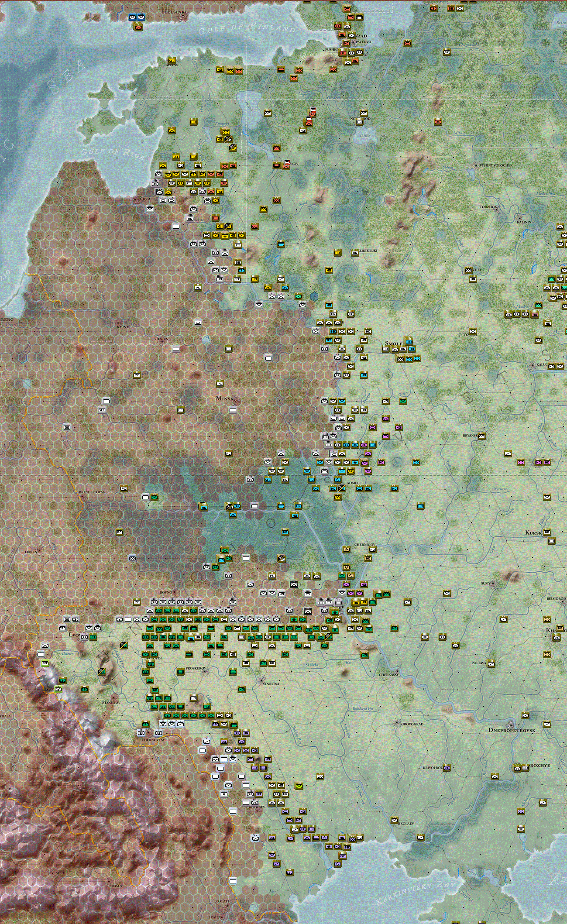Select the PC counter beside Brest Litovsk
Screen dimensions: 567x924
pyautogui.click(x=124, y=488)
